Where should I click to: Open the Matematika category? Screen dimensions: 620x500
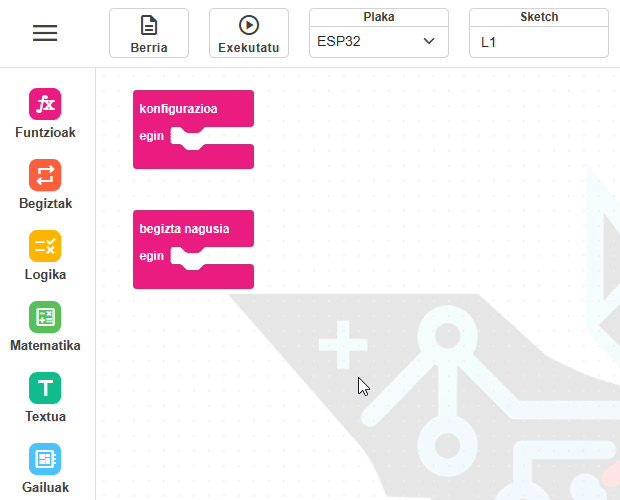45,327
